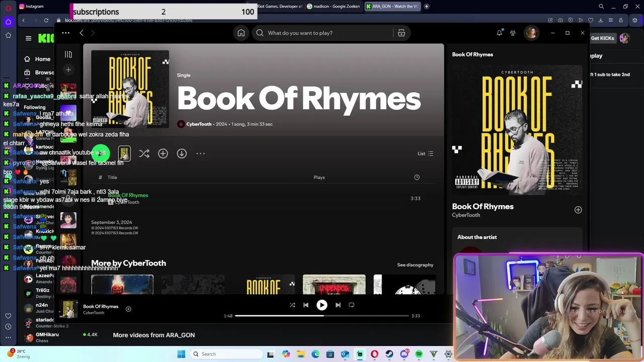Open Opera extensions cube icon
This screenshot has height=362, width=644.
(635, 20)
